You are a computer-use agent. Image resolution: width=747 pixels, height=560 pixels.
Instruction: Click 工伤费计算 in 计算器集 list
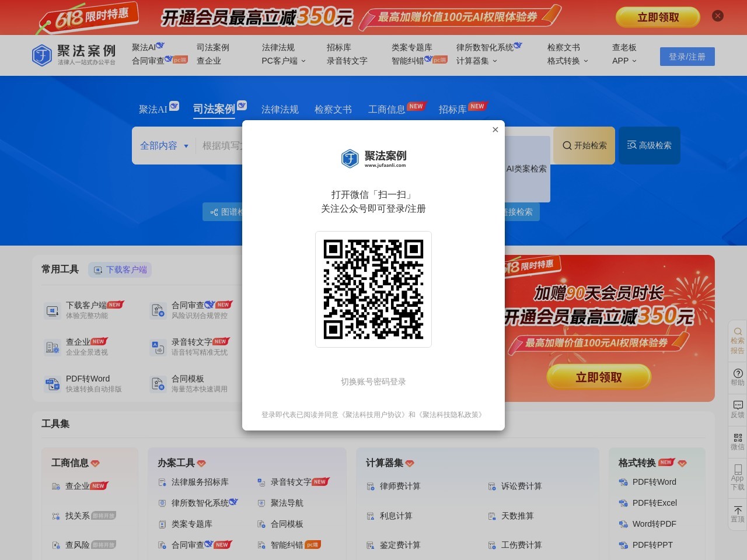(522, 545)
